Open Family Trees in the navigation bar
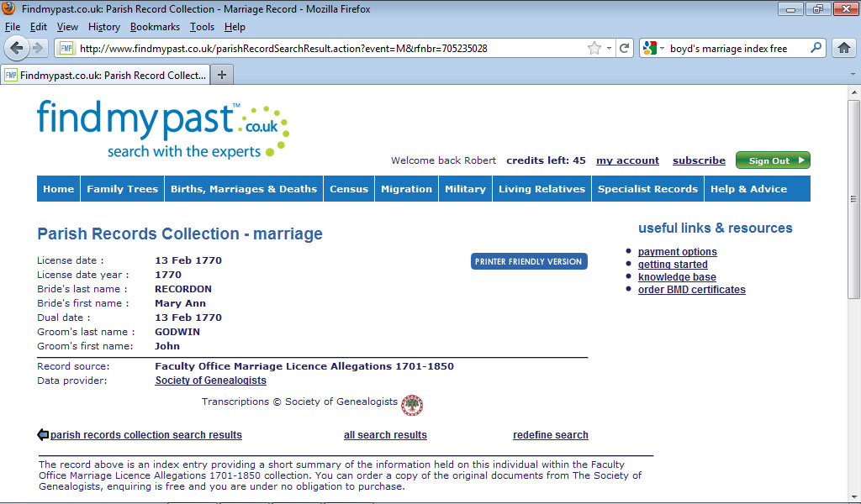This screenshot has height=504, width=861. click(123, 189)
